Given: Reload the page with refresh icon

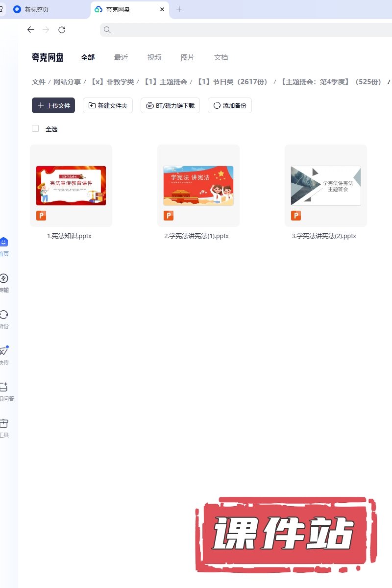Looking at the screenshot, I should click(x=62, y=30).
